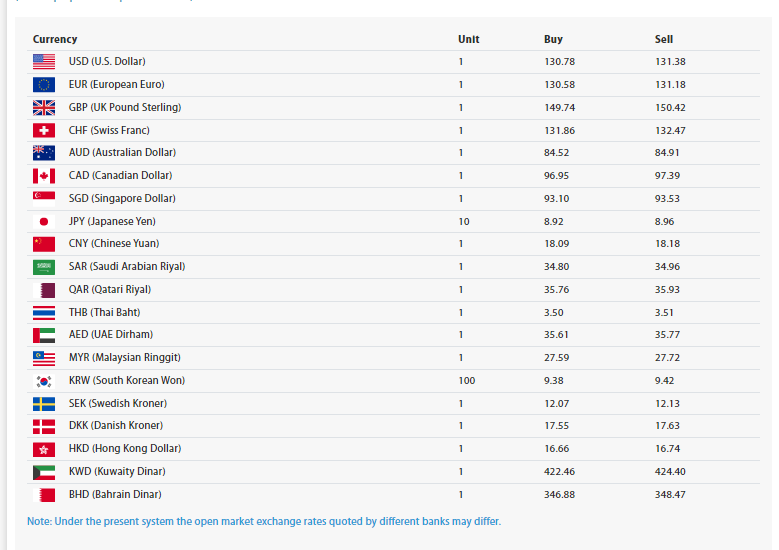Click the Sell column header
The width and height of the screenshot is (779, 550).
click(664, 39)
